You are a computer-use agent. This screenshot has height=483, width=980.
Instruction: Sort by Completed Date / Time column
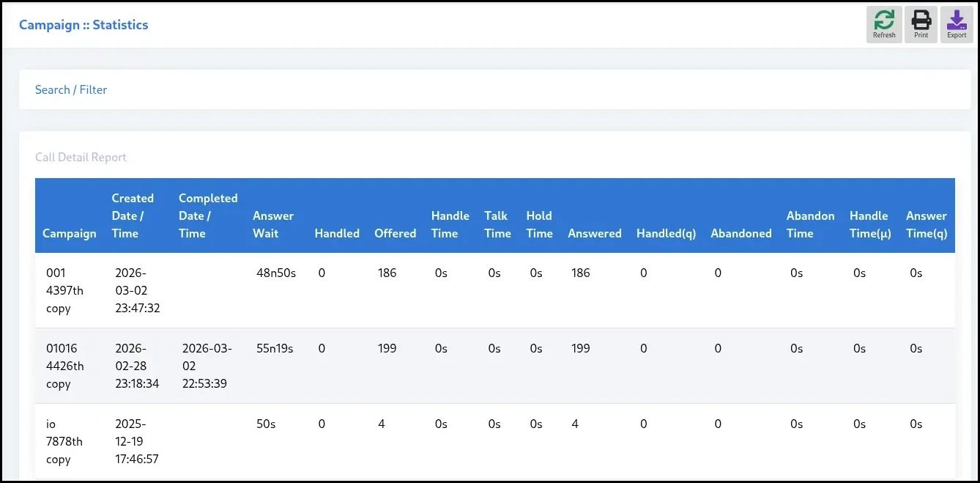pyautogui.click(x=208, y=215)
